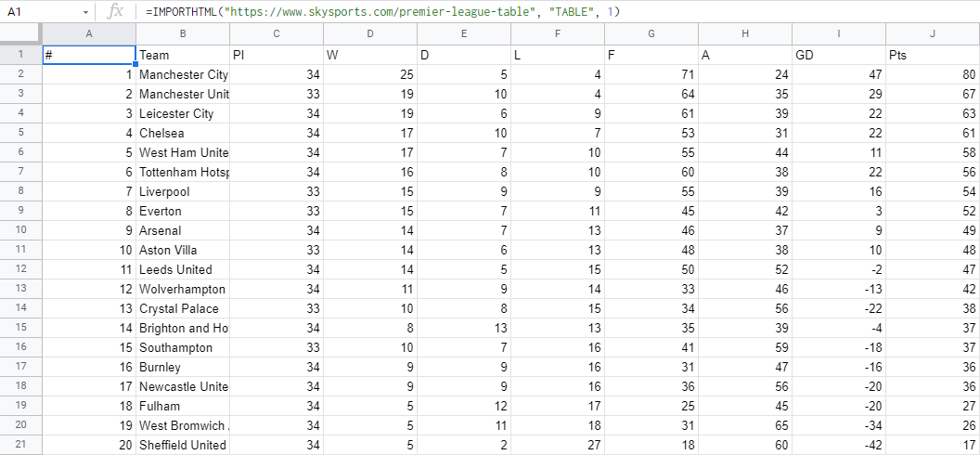Select the 'Everton' cell
Viewport: 980px width, 455px height.
(x=183, y=211)
